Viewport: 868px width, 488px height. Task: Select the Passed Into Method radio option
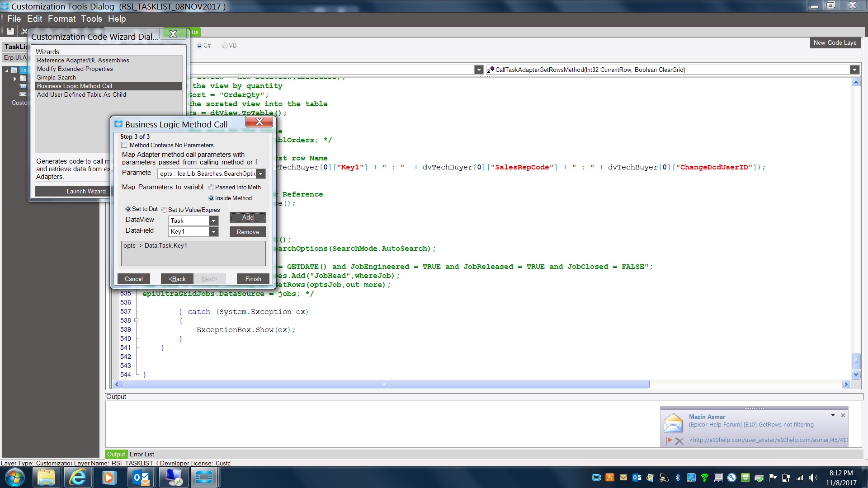coord(211,188)
